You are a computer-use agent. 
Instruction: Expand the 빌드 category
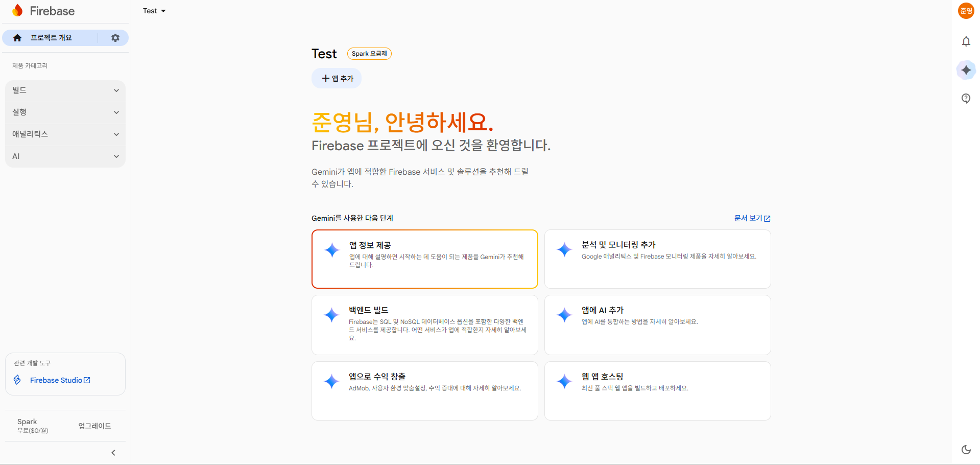[65, 90]
